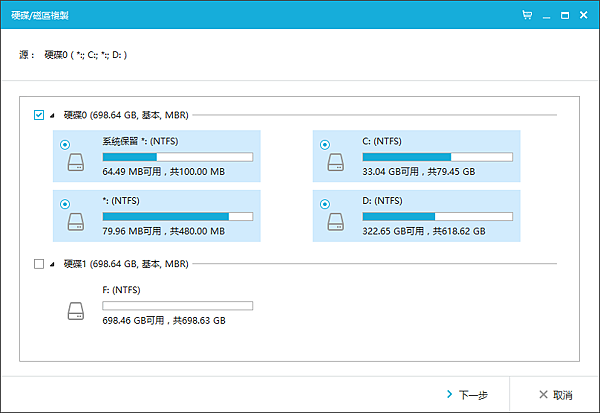Screen dimensions: 600x413
Task: Collapse the 硬碟1 partition list
Action: click(x=53, y=265)
